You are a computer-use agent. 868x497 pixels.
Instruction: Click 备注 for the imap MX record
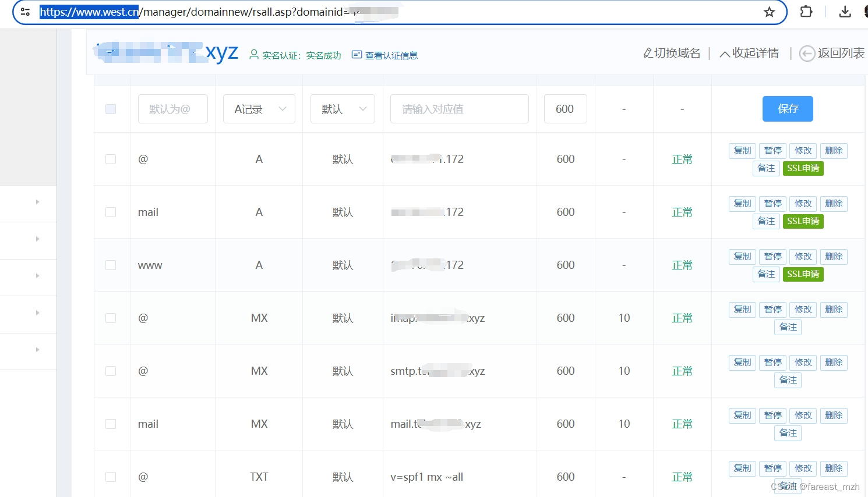coord(788,327)
